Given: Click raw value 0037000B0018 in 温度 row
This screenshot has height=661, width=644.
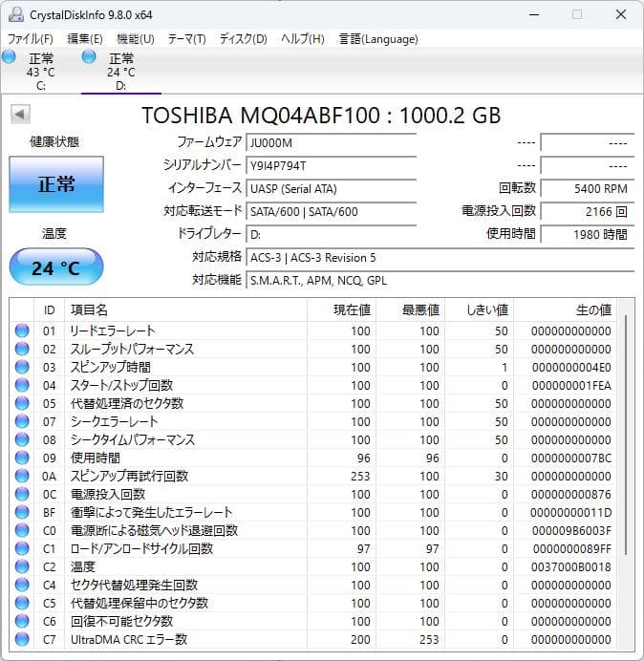Looking at the screenshot, I should pyautogui.click(x=571, y=566).
